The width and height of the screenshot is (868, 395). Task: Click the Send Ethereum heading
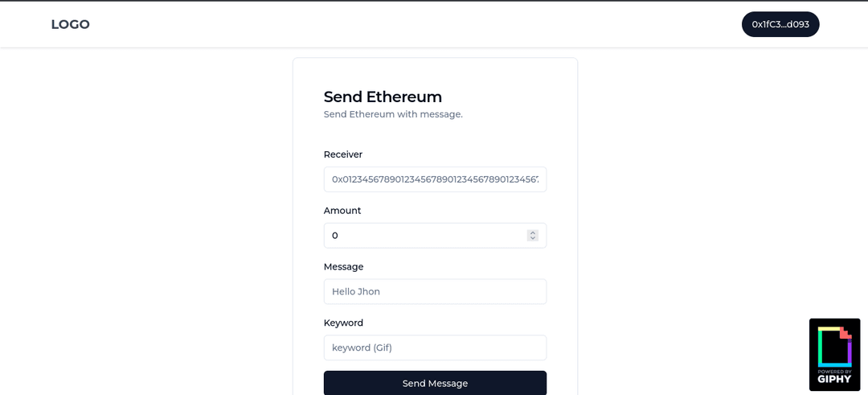click(x=383, y=97)
